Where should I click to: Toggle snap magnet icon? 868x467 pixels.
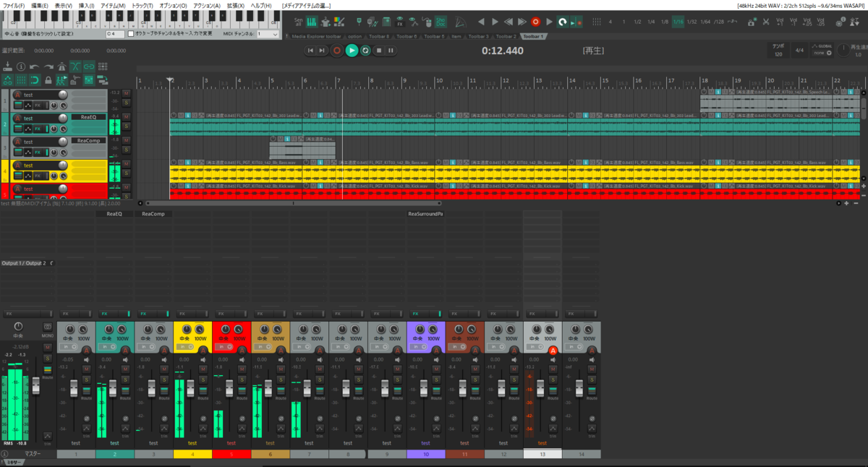34,80
